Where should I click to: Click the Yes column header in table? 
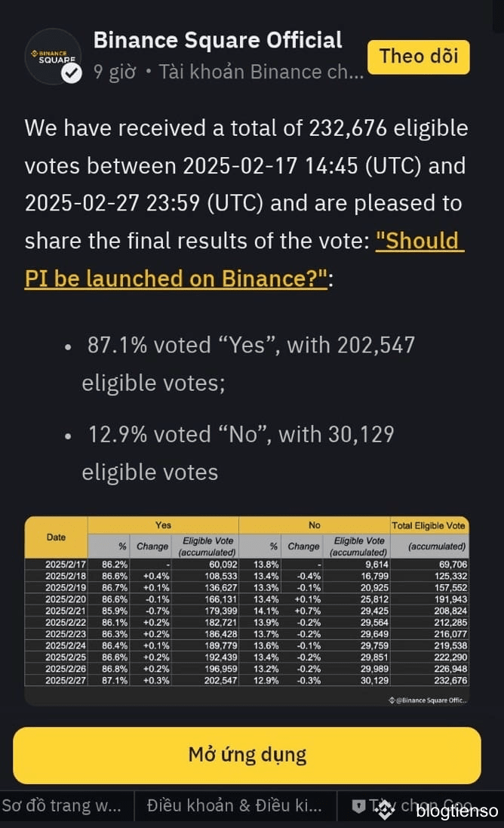163,525
